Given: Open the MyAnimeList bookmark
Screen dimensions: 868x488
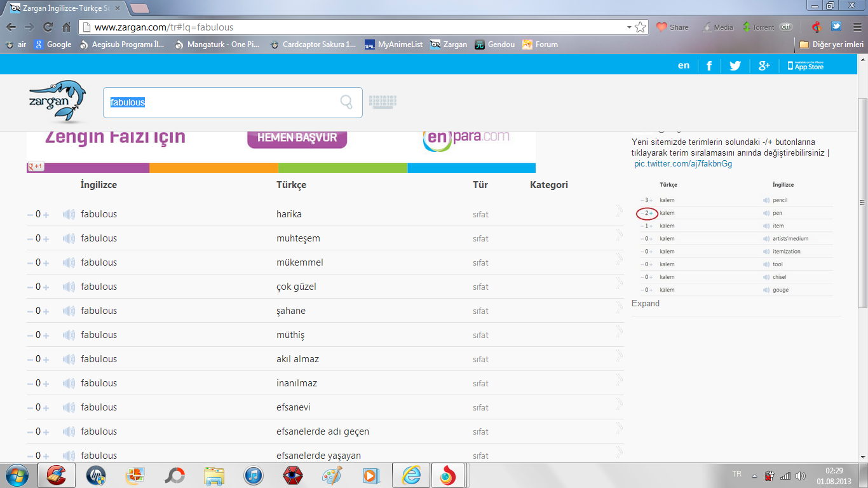Looking at the screenshot, I should click(x=393, y=44).
